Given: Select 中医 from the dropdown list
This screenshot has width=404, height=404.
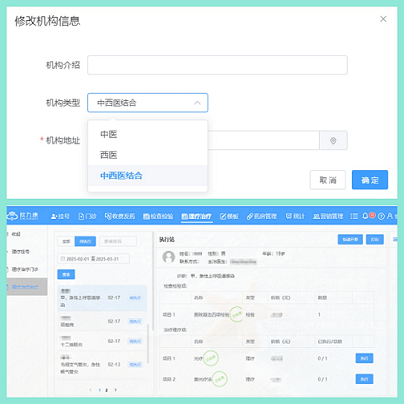Looking at the screenshot, I should click(x=147, y=134).
